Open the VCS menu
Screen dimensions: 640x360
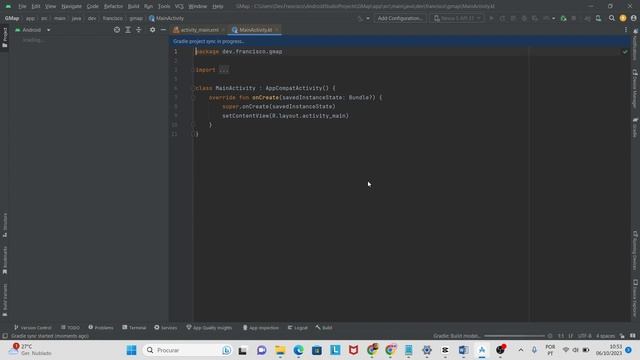179,7
